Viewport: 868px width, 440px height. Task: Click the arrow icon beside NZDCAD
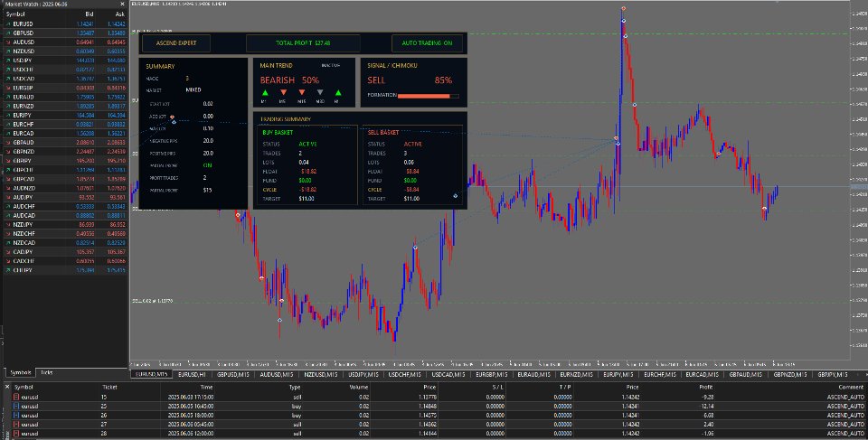[x=8, y=242]
